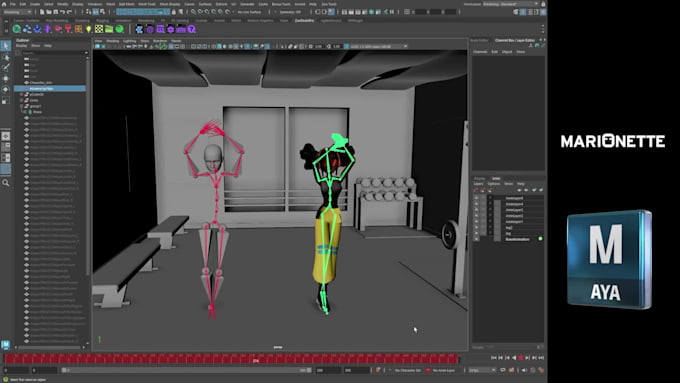Screen dimensions: 680x383
Task: Click the magnifier search icon in left sidebar
Action: [6, 183]
